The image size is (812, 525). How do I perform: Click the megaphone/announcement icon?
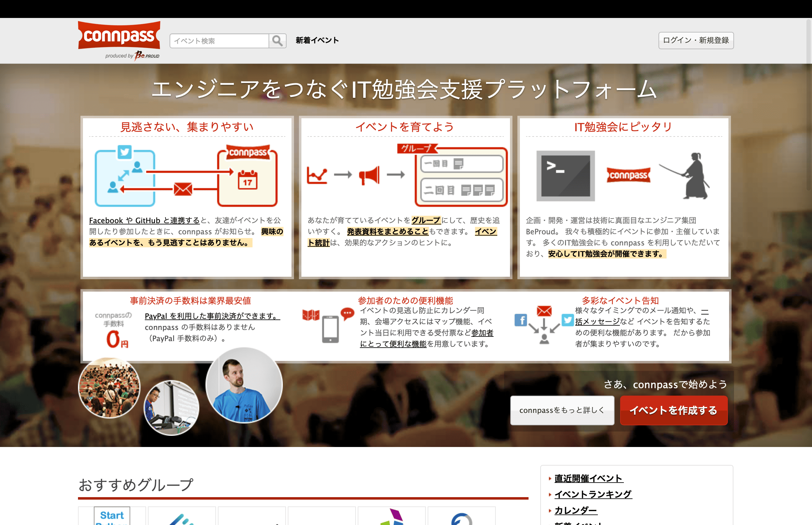pos(368,175)
